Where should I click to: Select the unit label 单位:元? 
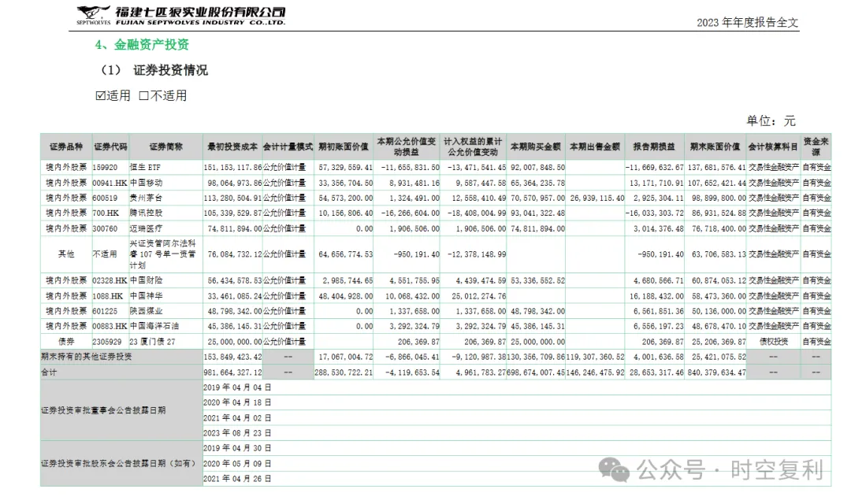coord(771,120)
